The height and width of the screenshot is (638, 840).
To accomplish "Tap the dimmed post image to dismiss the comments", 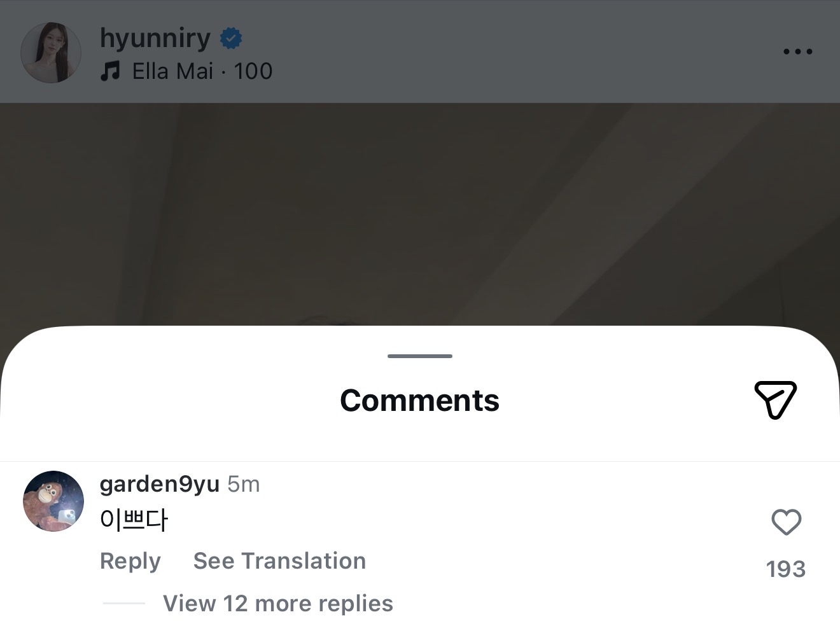I will [420, 214].
